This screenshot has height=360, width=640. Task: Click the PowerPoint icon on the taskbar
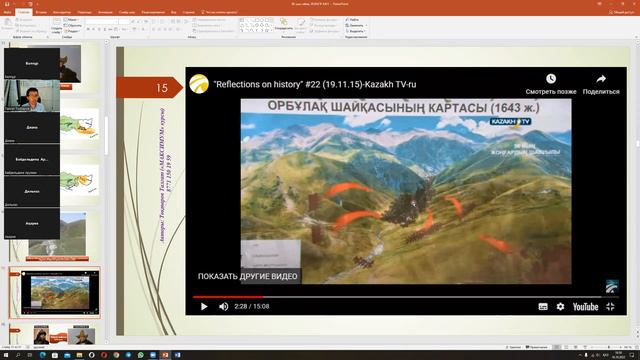[x=165, y=355]
